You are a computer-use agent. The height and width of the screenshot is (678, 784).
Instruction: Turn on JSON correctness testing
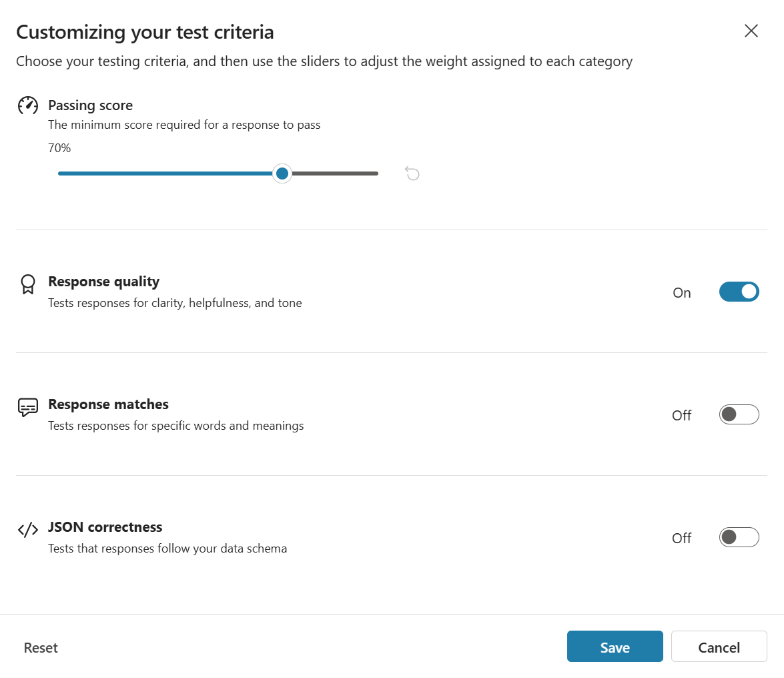739,537
